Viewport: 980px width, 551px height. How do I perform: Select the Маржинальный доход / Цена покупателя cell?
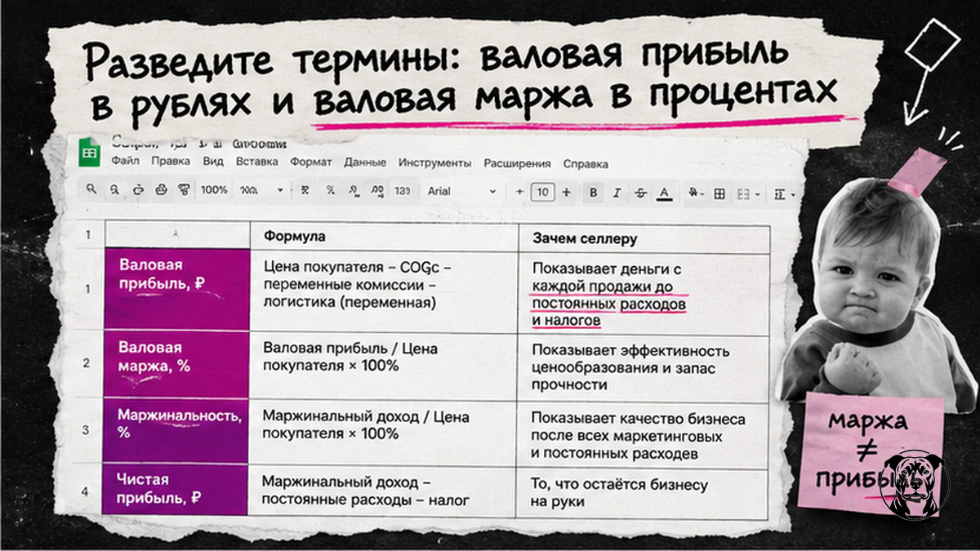tap(383, 434)
